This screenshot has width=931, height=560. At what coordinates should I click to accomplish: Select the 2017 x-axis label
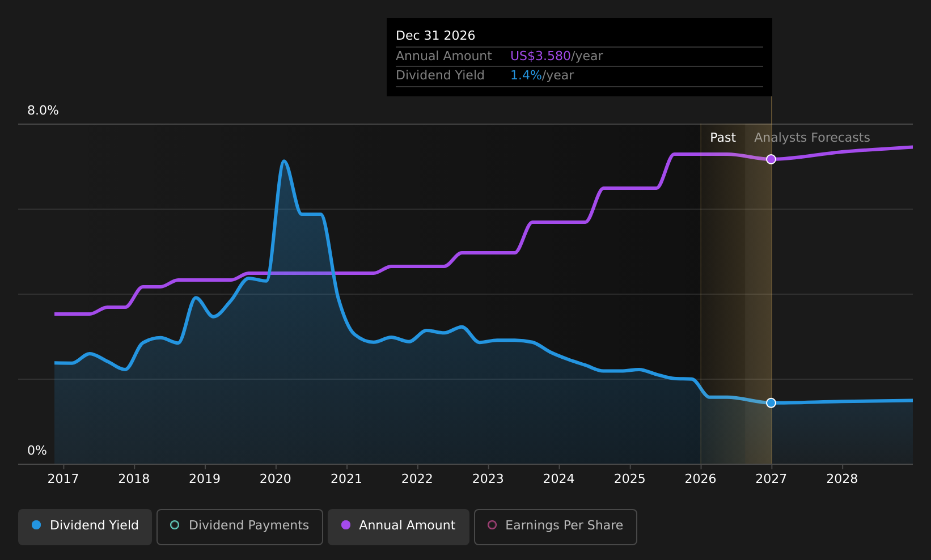point(63,479)
